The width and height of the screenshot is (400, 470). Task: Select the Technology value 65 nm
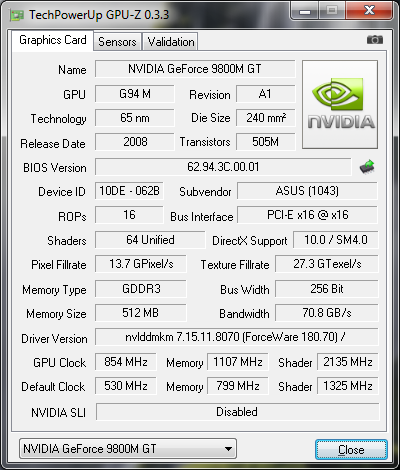point(135,118)
